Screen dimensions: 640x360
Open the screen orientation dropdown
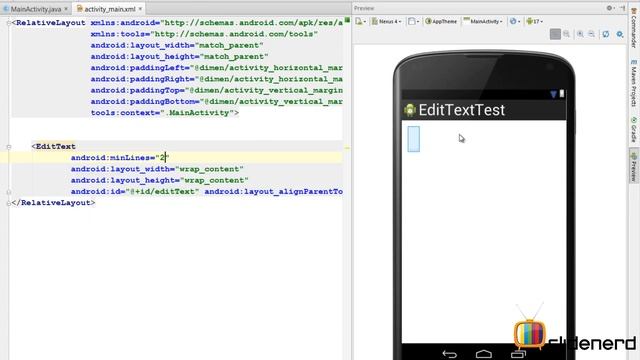413,21
